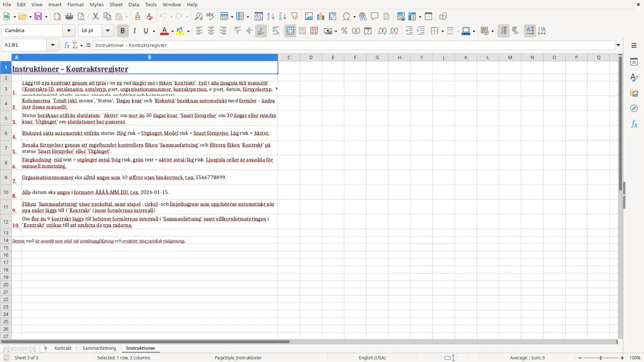Toggle Merge and Center Cells button
Image resolution: width=644 pixels, height=362 pixels.
(x=290, y=31)
